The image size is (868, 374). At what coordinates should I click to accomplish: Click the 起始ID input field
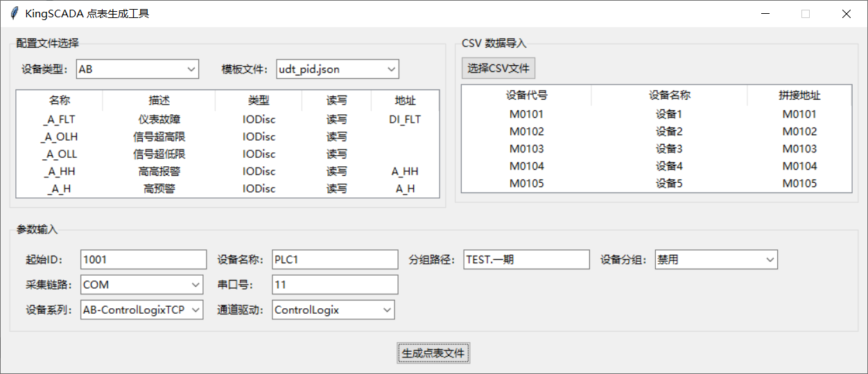coord(144,260)
